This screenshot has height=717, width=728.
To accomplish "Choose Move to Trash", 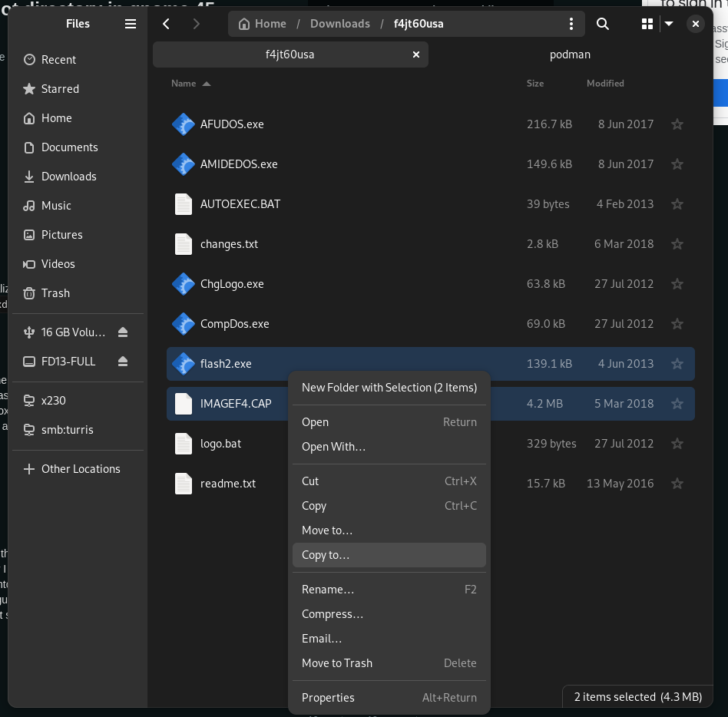I will tap(389, 663).
